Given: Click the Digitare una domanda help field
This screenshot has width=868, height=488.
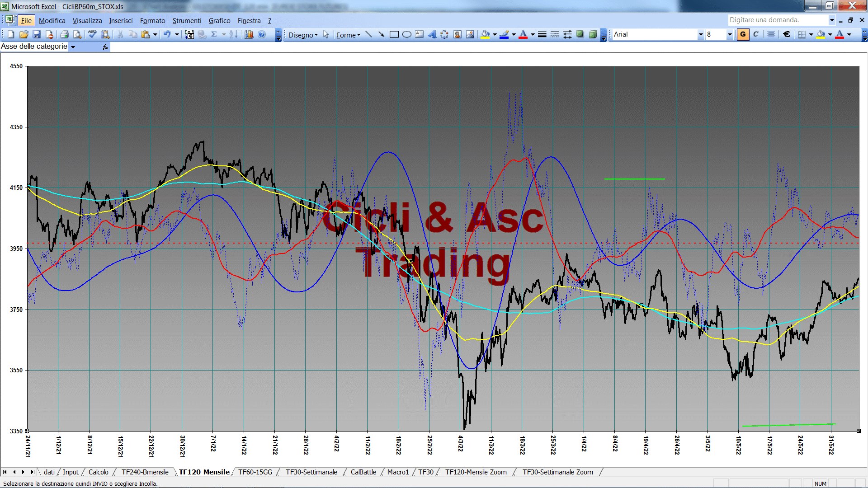Looking at the screenshot, I should 778,20.
